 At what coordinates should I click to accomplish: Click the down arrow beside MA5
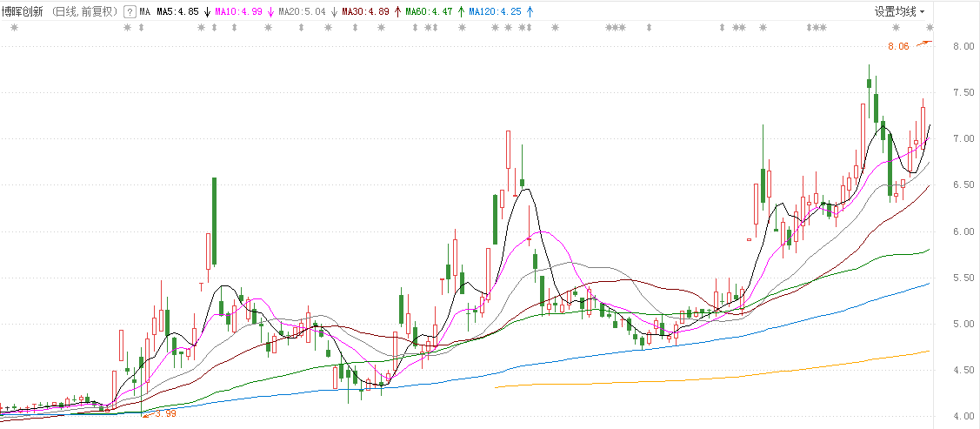[x=207, y=12]
